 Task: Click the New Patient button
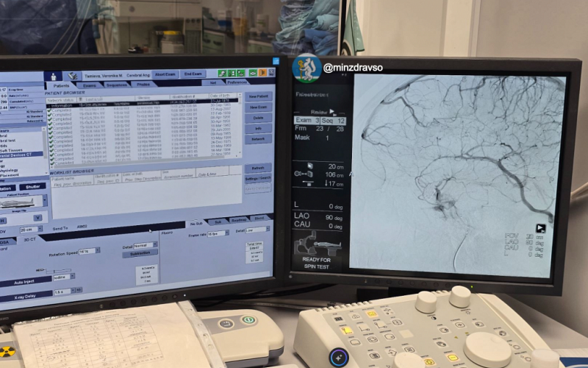258,96
